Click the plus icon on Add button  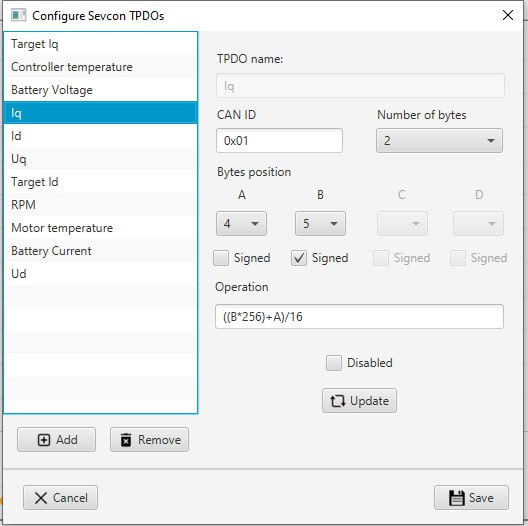44,440
